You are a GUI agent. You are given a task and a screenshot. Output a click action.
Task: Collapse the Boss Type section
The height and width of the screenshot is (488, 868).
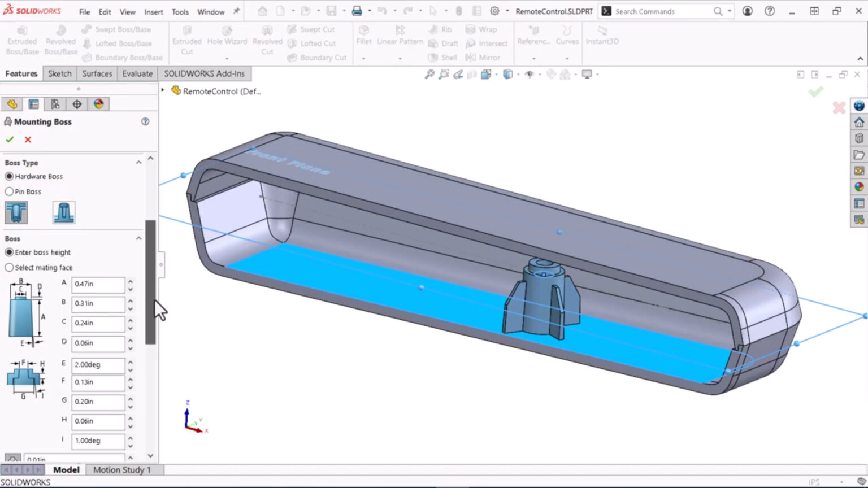(138, 162)
